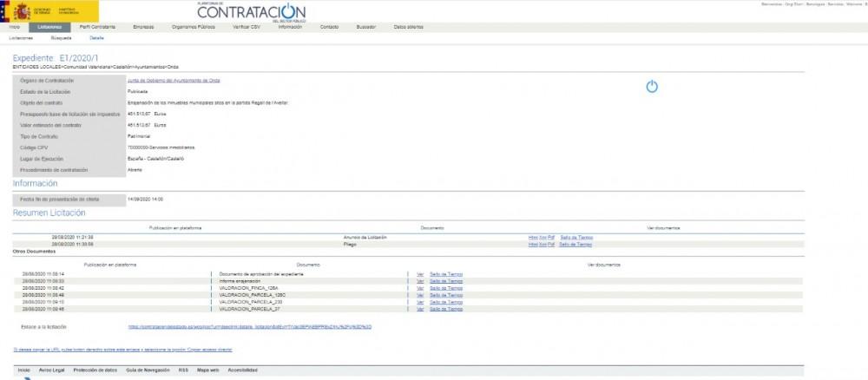The height and width of the screenshot is (380, 868).
Task: Go to Perfil Contratante menu
Action: (x=97, y=28)
